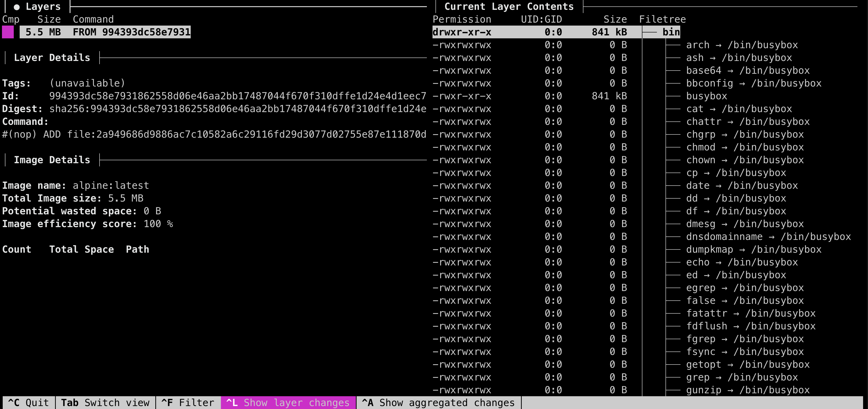The image size is (868, 409).
Task: Click the Image Details section header
Action: (x=52, y=160)
